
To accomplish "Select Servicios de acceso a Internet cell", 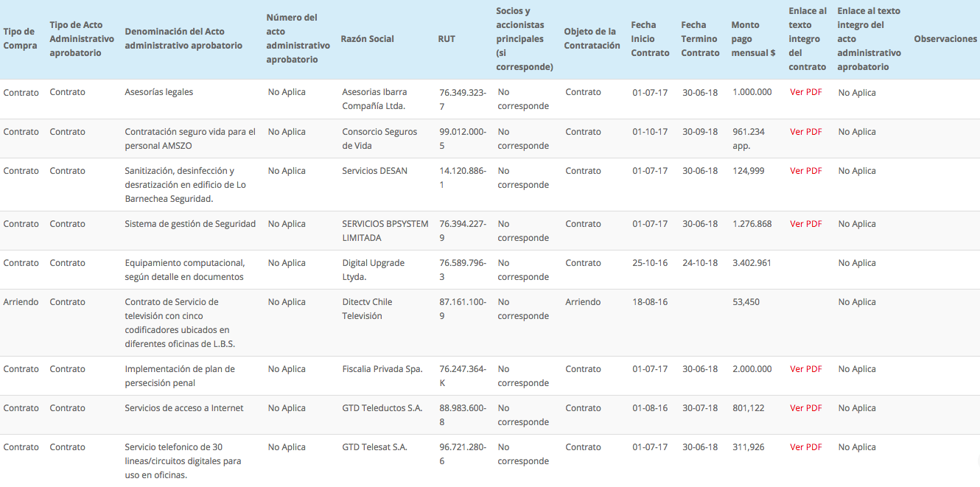I will click(x=184, y=408).
